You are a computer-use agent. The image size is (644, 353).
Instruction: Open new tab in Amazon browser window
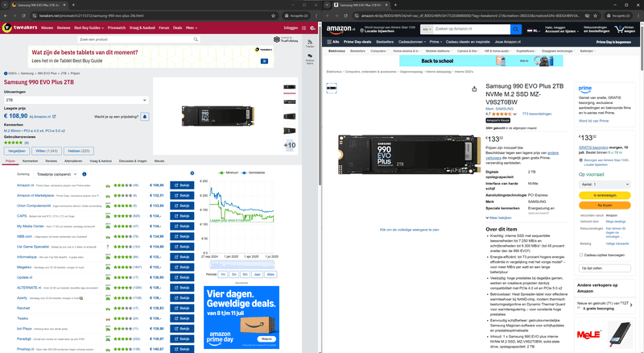(395, 5)
